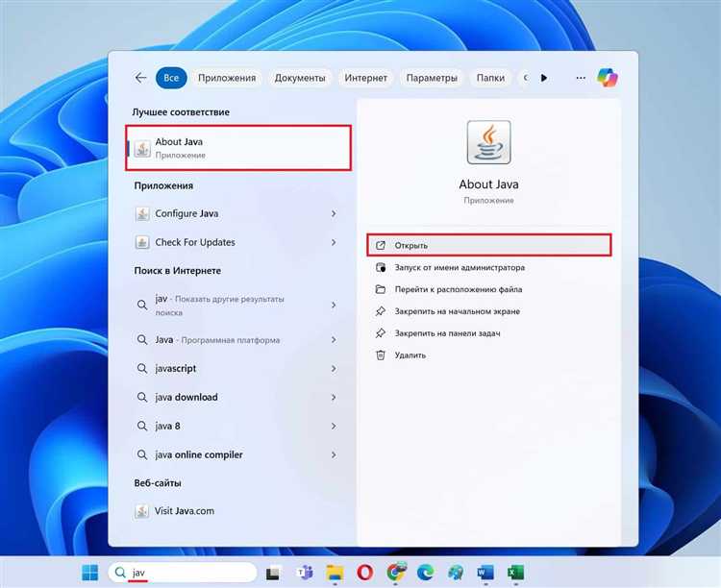Expand the java 8 chevron

(x=334, y=426)
